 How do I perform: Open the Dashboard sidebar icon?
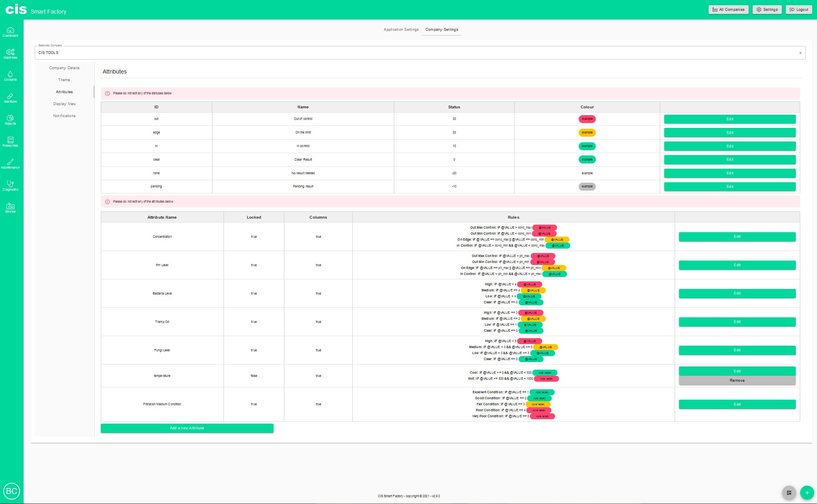click(10, 32)
